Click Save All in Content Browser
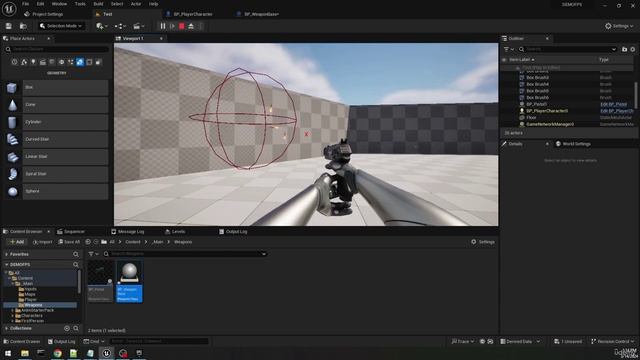Screen dimensions: 640x360 (69, 242)
